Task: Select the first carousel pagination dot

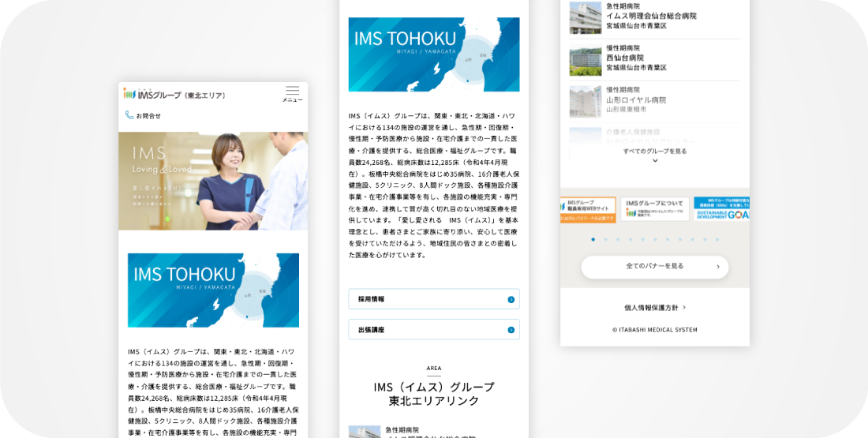Action: click(x=593, y=239)
